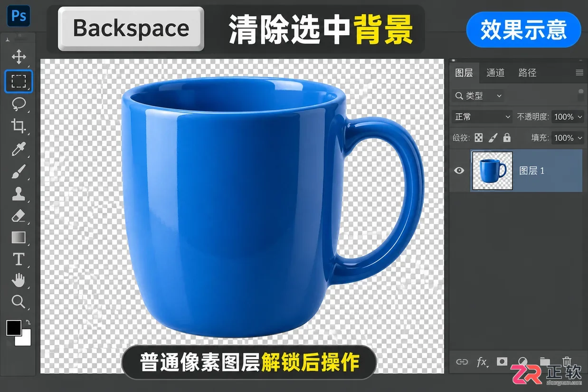Open the Layers panel menu

579,73
